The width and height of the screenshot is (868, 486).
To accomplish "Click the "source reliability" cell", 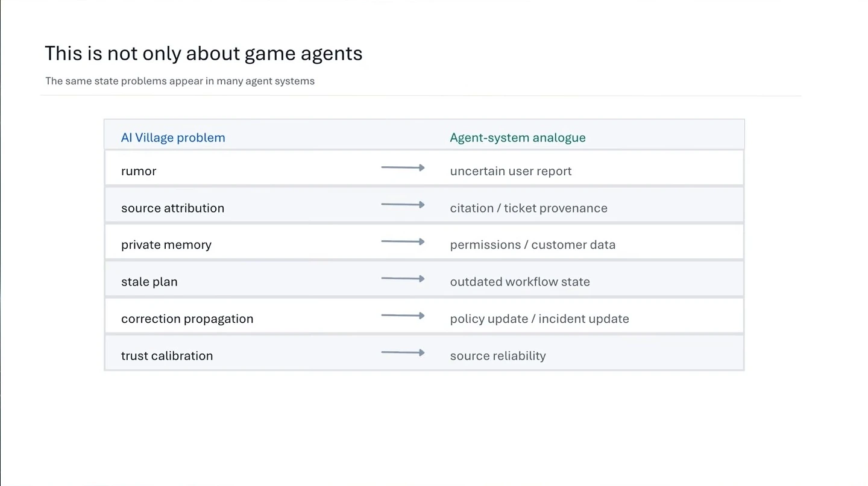I will pyautogui.click(x=498, y=355).
